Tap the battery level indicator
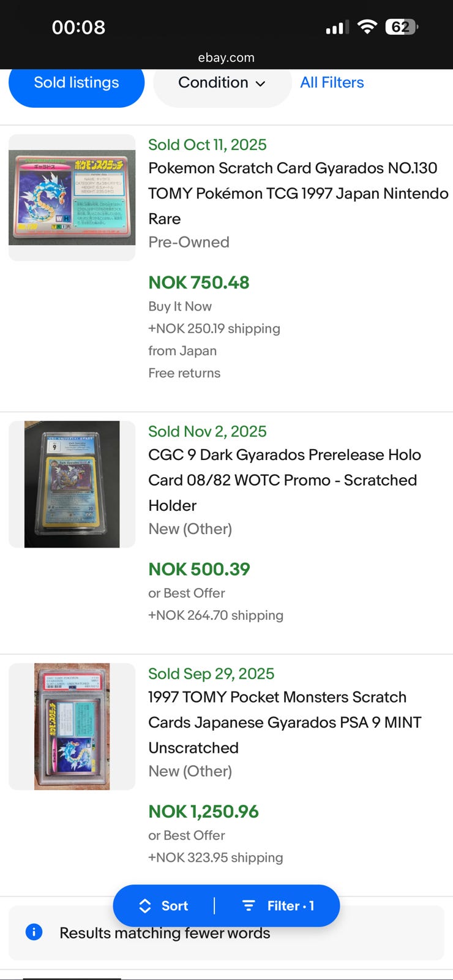Viewport: 453px width, 980px height. (402, 27)
